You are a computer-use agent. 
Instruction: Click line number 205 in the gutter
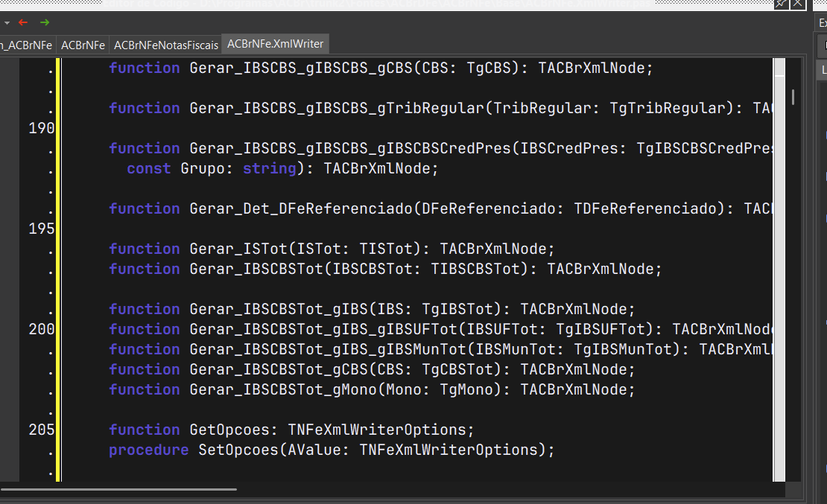[41, 430]
